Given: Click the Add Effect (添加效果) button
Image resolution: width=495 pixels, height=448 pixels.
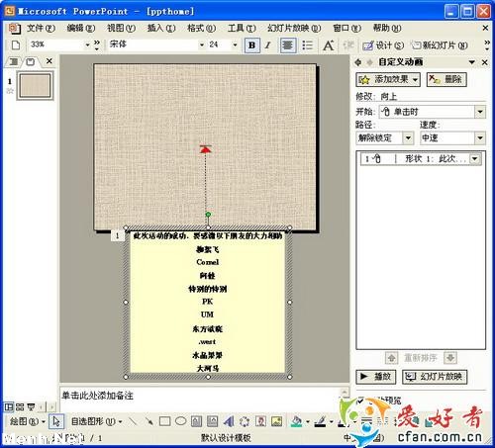Looking at the screenshot, I should [388, 79].
